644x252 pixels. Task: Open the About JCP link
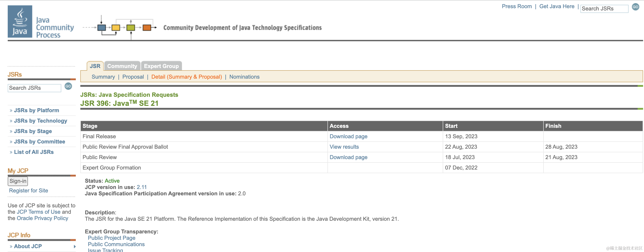pos(28,246)
